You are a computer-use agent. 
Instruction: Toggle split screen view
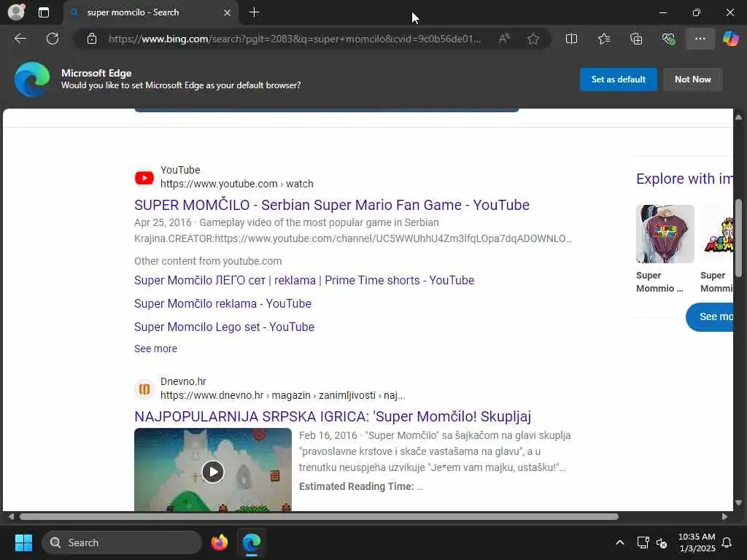[x=571, y=39]
